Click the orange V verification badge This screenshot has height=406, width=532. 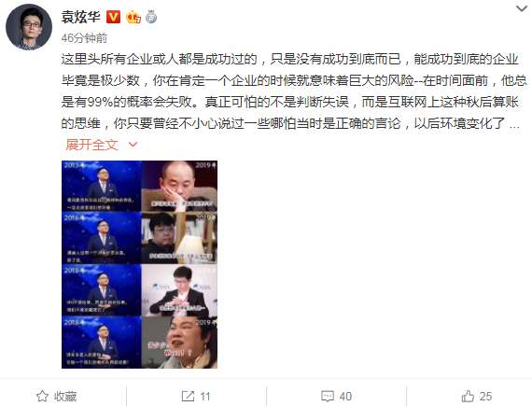pos(113,17)
